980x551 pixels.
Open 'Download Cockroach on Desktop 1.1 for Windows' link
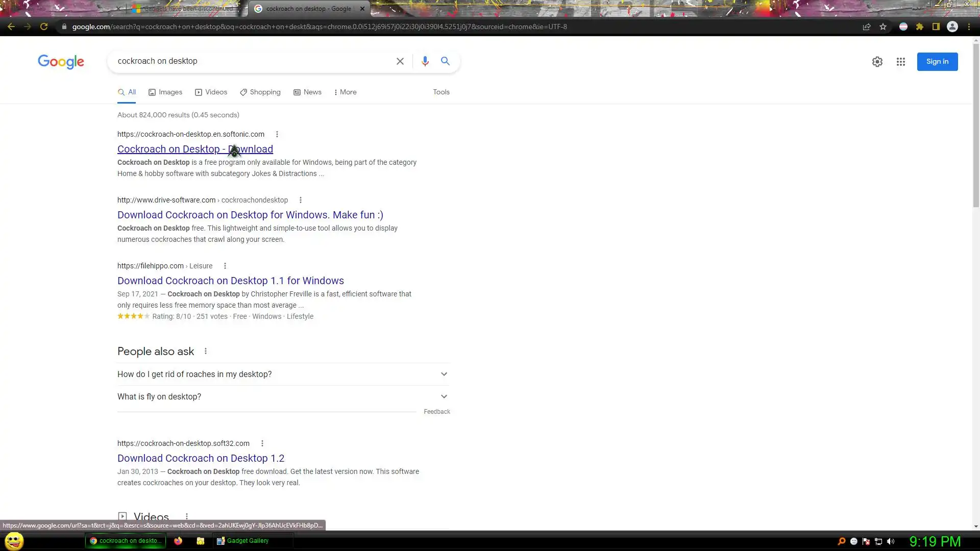click(230, 281)
